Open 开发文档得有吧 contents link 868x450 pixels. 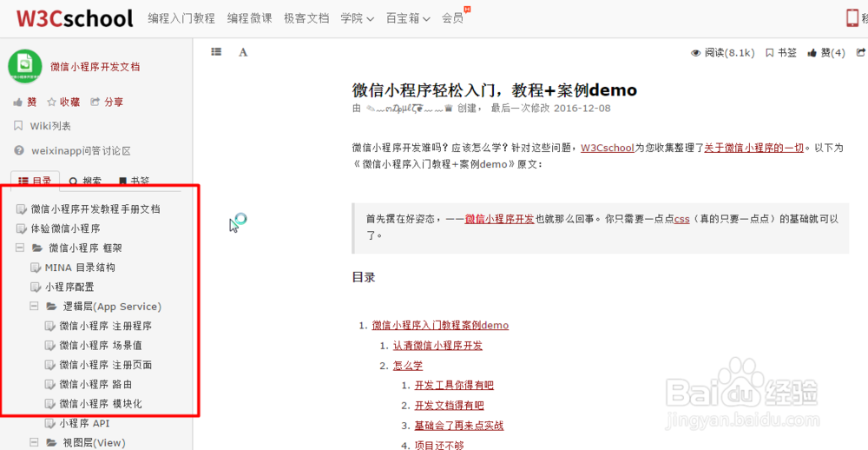pyautogui.click(x=449, y=405)
